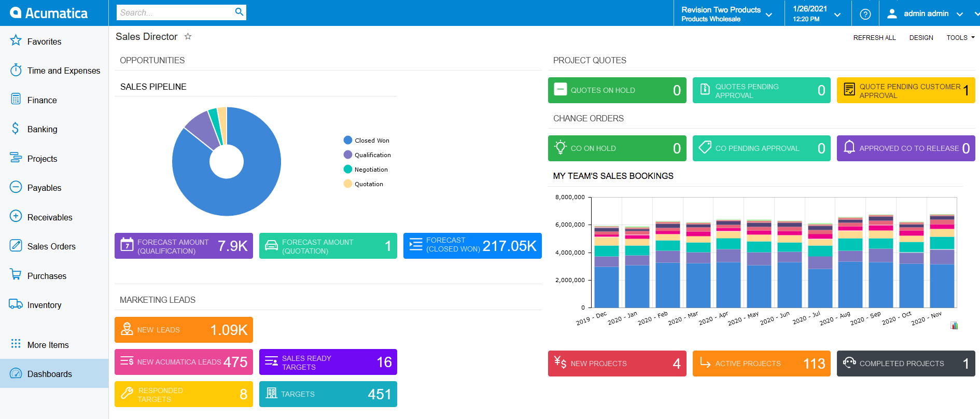
Task: Open the Sales Orders workspace
Action: [54, 246]
